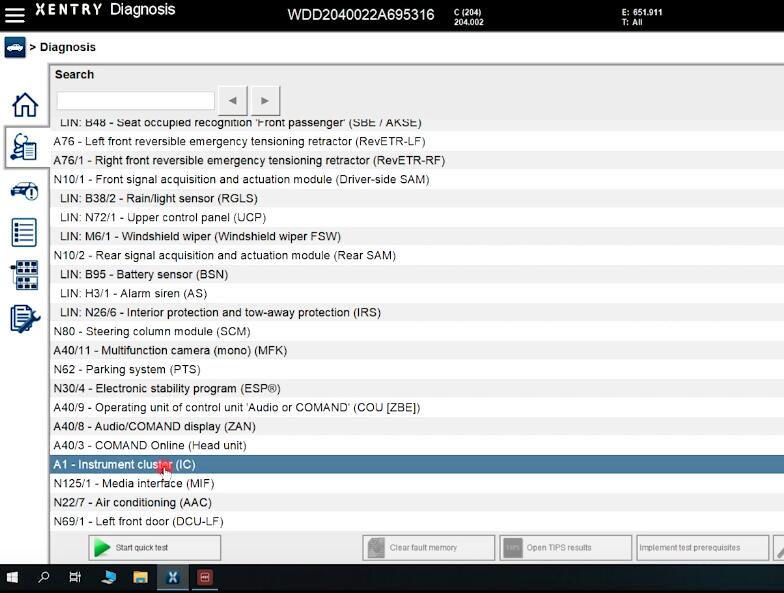Switch to the XENTRY taskbar app icon

[172, 578]
